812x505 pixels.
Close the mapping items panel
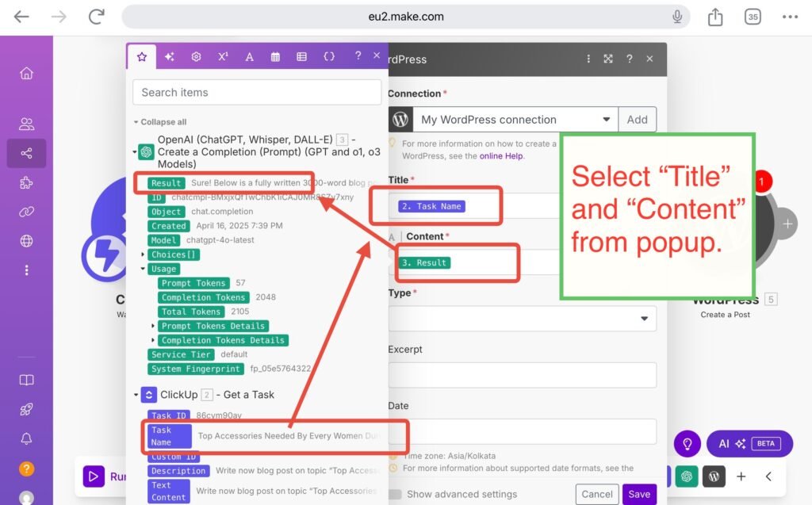[377, 55]
